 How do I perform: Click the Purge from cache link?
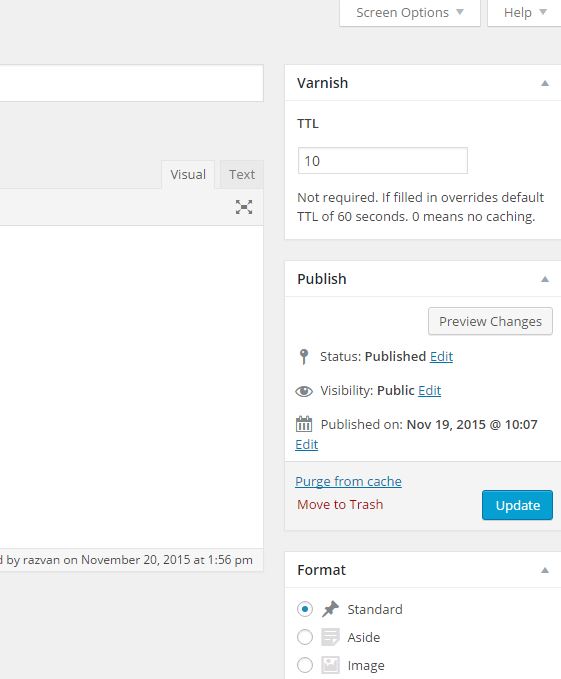(348, 482)
